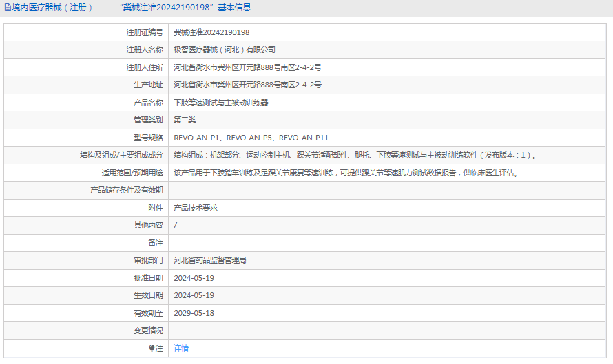Screen dimensions: 613x364
Task: Click the 有效期至 row label
Action: pos(148,313)
